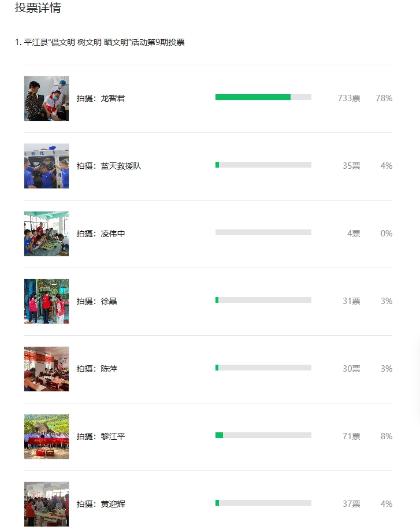420x530 pixels.
Task: Click the 78% progress bar for 龙智君
Action: pyautogui.click(x=263, y=97)
